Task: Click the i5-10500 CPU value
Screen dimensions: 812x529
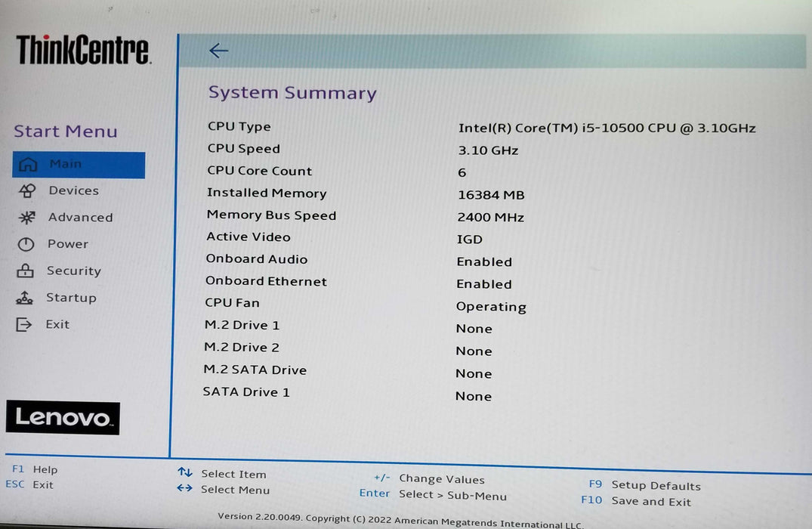Action: pos(607,128)
